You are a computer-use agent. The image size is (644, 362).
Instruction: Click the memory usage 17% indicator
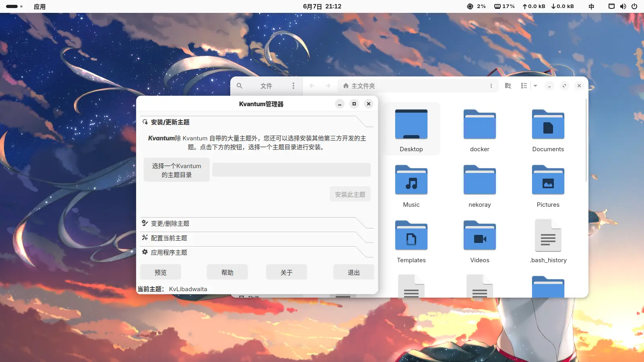504,6
